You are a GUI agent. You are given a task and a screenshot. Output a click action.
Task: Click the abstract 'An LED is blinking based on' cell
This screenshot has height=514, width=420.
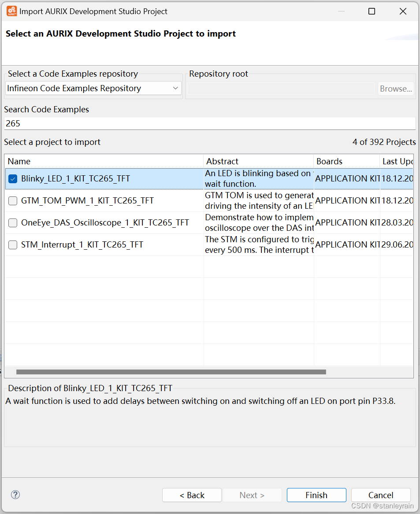click(259, 179)
